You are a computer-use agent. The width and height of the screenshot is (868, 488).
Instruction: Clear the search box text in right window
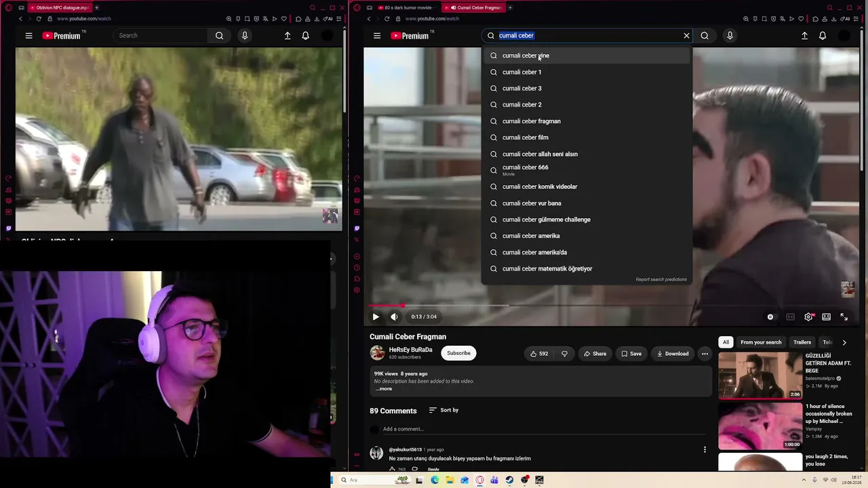(x=686, y=36)
